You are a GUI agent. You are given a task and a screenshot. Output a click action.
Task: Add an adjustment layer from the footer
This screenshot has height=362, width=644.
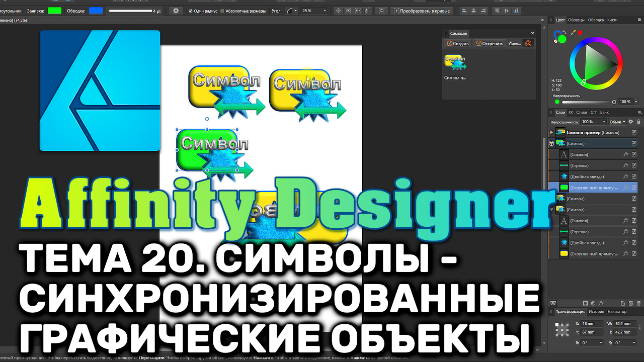click(593, 303)
